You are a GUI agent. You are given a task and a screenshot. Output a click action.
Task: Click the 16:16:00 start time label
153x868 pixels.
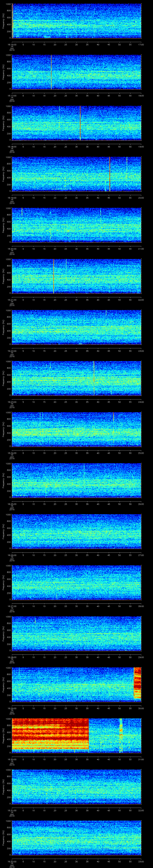[x=12, y=44]
